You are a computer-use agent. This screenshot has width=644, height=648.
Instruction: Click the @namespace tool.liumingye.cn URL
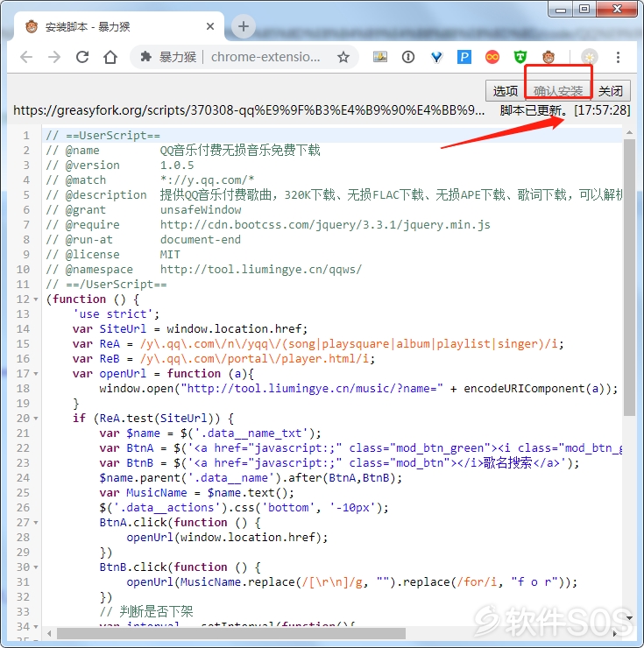[x=260, y=270]
